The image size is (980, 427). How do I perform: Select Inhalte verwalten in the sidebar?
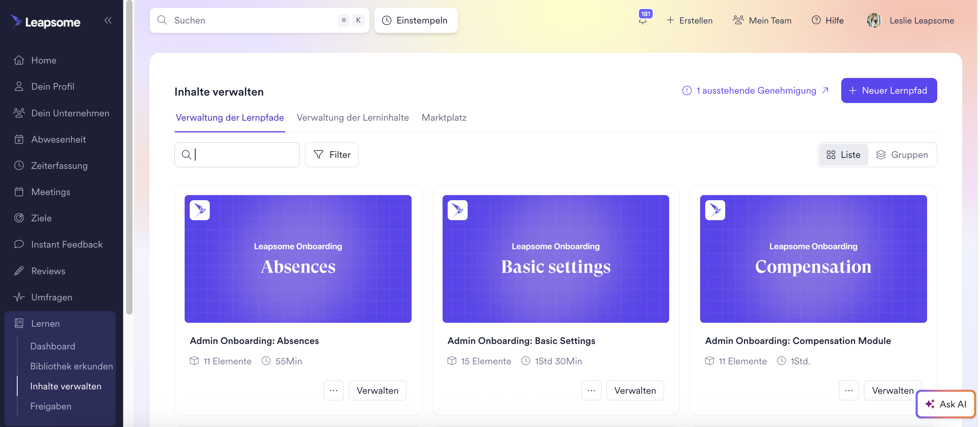click(66, 386)
